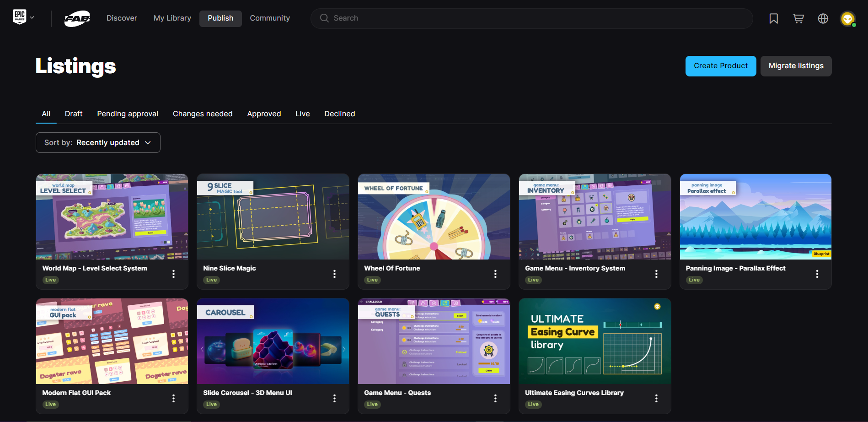The image size is (868, 422).
Task: Click the Create Product button
Action: click(x=720, y=66)
